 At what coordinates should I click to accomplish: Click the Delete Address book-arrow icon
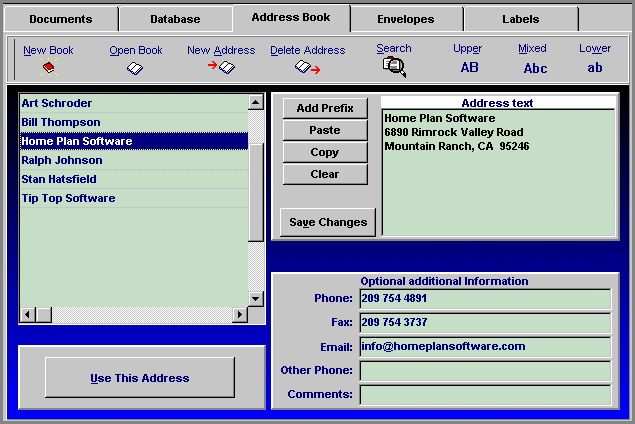[307, 67]
